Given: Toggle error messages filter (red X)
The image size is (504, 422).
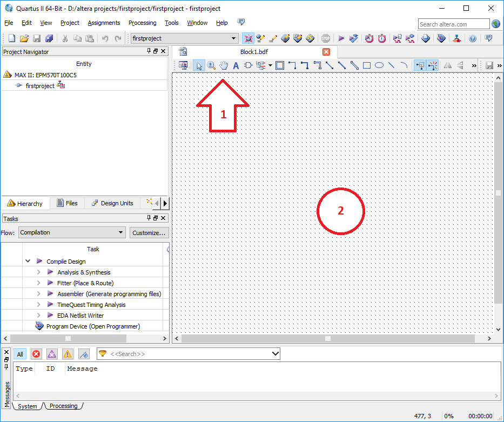Looking at the screenshot, I should point(36,354).
